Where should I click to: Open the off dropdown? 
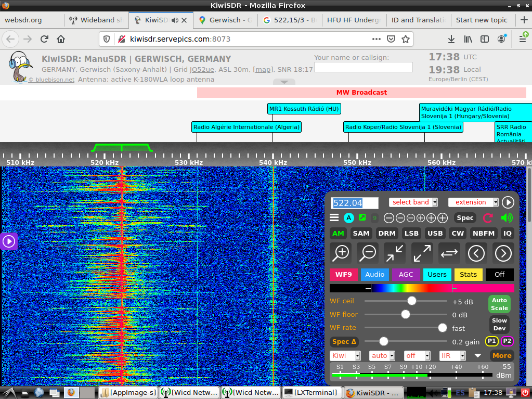click(417, 356)
